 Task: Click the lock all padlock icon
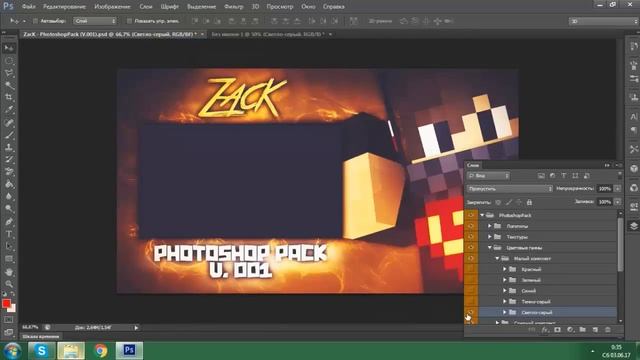529,202
